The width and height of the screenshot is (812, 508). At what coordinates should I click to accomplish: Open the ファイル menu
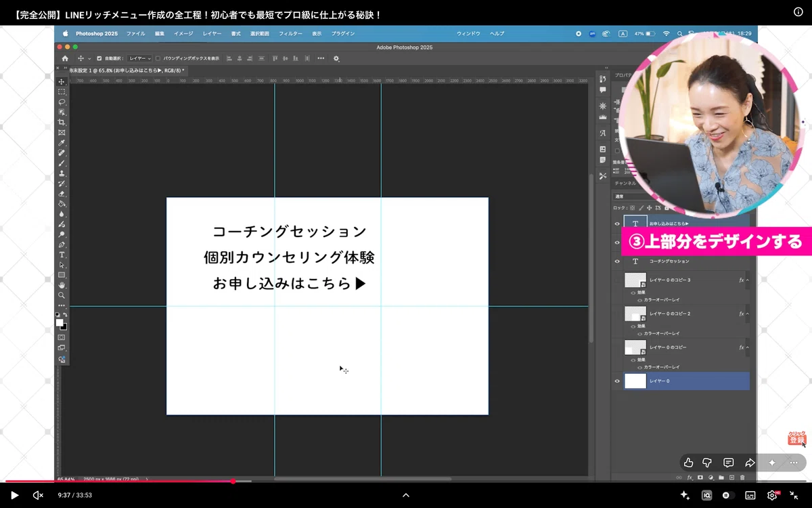coord(135,33)
